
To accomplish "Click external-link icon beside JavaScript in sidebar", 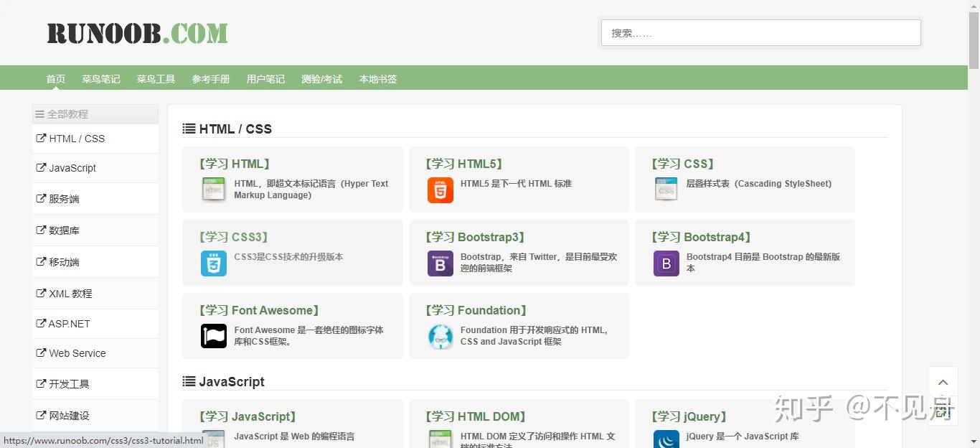I will (x=41, y=168).
